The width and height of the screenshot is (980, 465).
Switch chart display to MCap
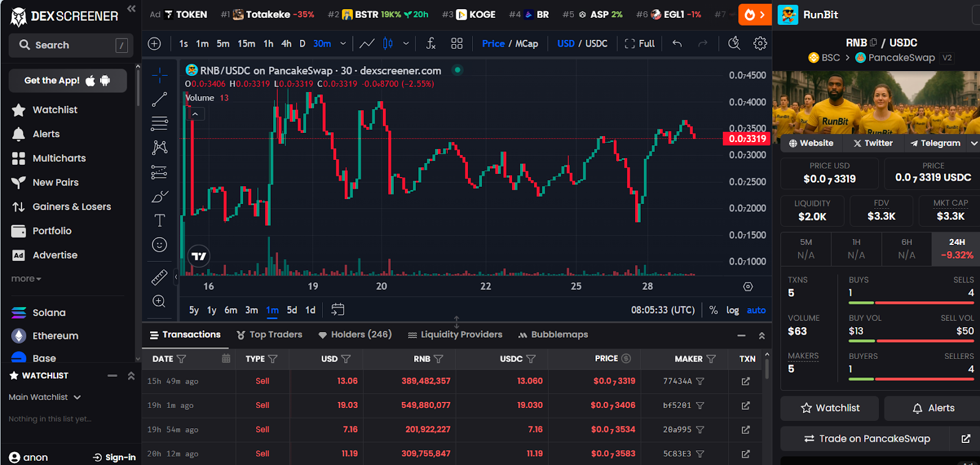527,43
